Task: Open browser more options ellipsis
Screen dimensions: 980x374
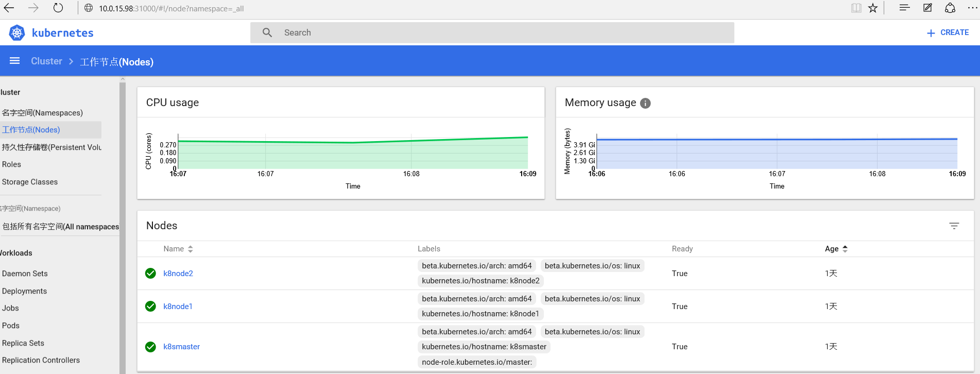Action: coord(972,8)
